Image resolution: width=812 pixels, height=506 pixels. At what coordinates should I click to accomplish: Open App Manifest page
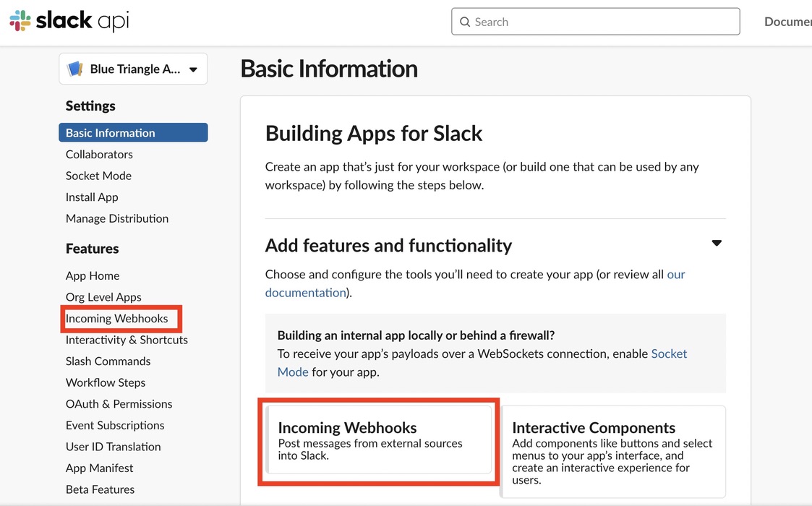coord(99,468)
